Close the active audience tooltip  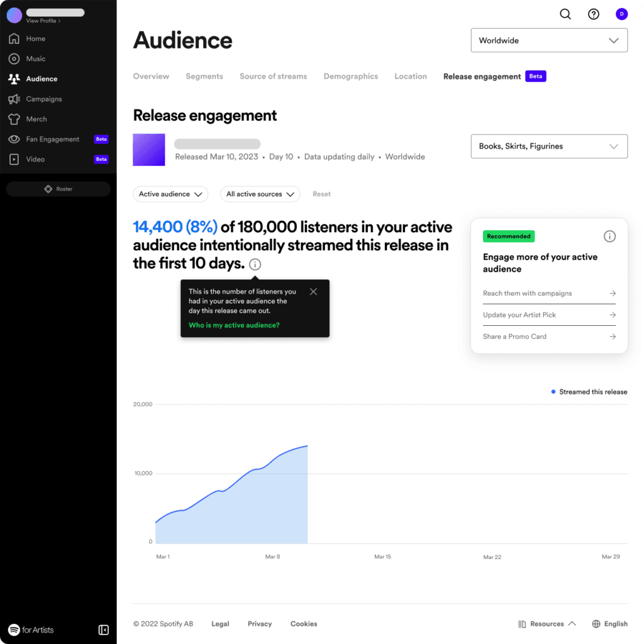313,292
